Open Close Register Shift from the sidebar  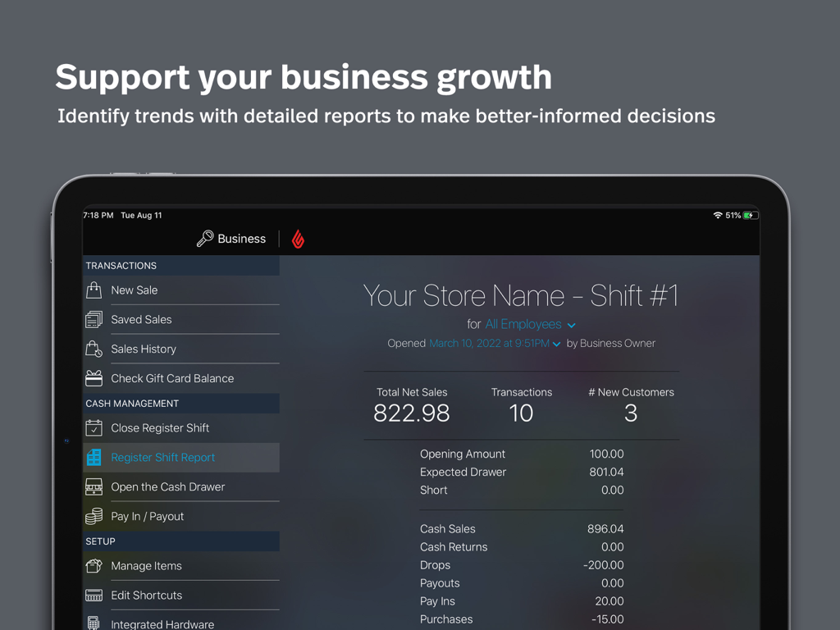point(160,428)
